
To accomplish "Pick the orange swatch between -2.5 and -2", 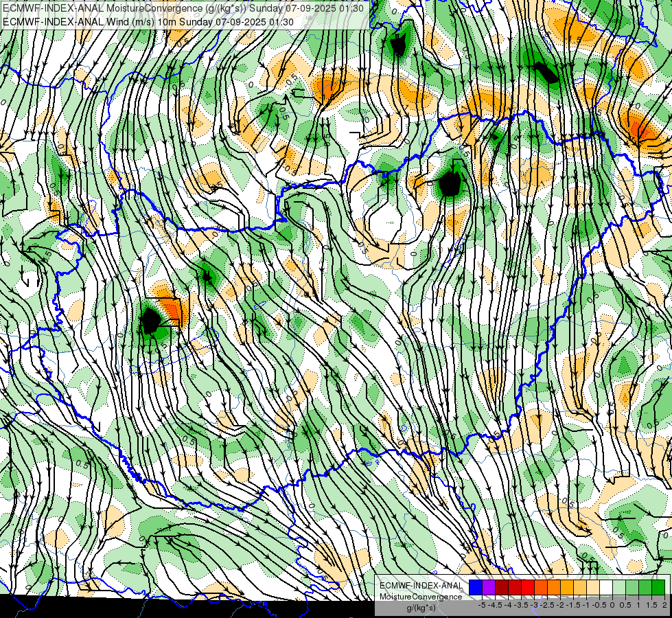I will [x=554, y=587].
